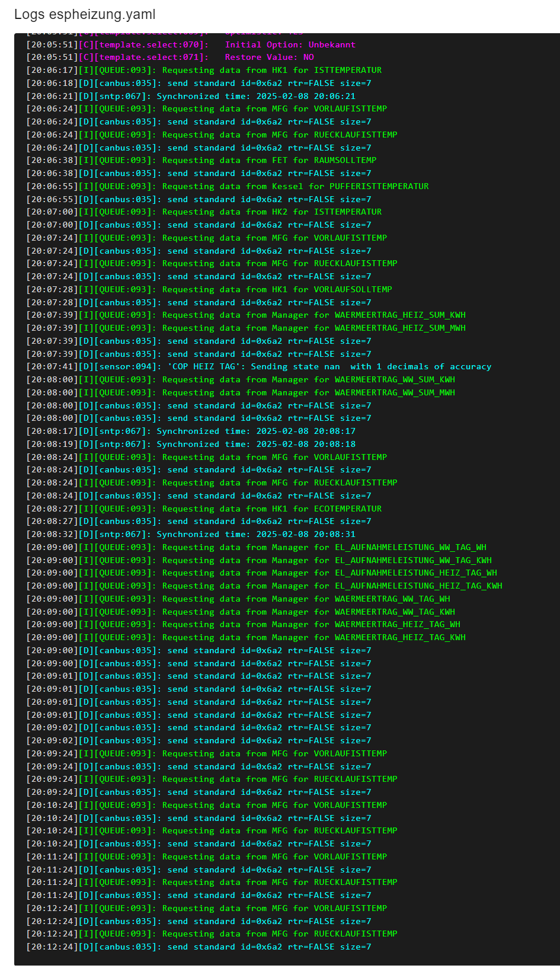Click 'Synchronized time: 2025-02-08 20:08:17' line
Image resolution: width=560 pixels, height=978 pixels.
pyautogui.click(x=191, y=432)
